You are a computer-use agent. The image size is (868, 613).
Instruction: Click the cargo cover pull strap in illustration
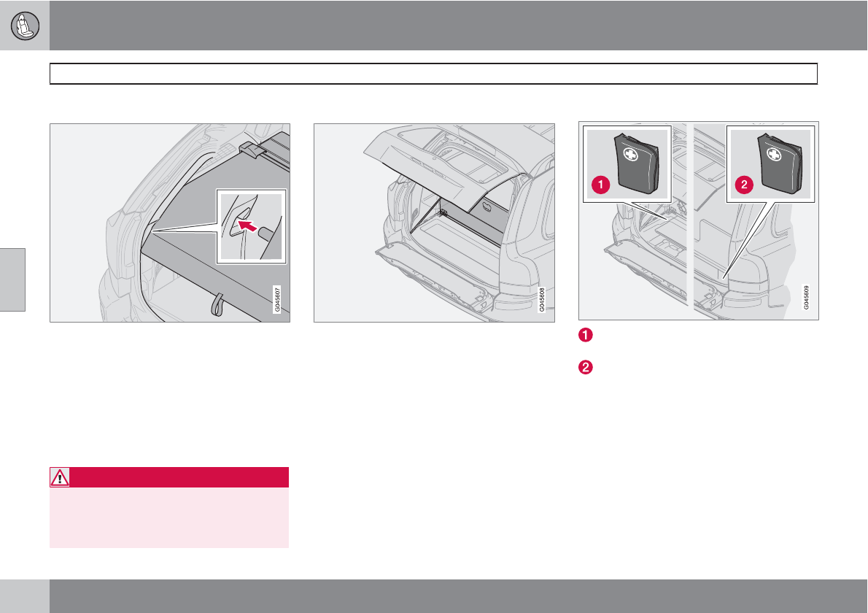[217, 304]
